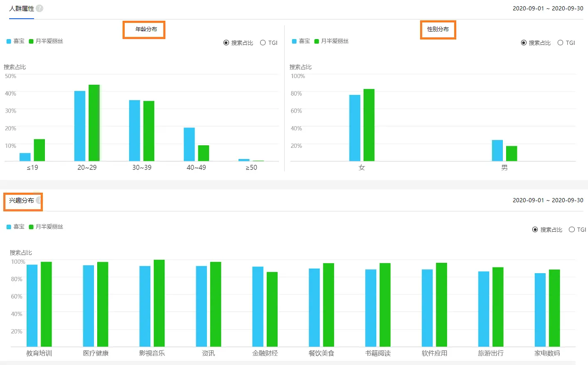Click help icon beside 兴趣分布 title
The width and height of the screenshot is (588, 365).
pos(39,201)
